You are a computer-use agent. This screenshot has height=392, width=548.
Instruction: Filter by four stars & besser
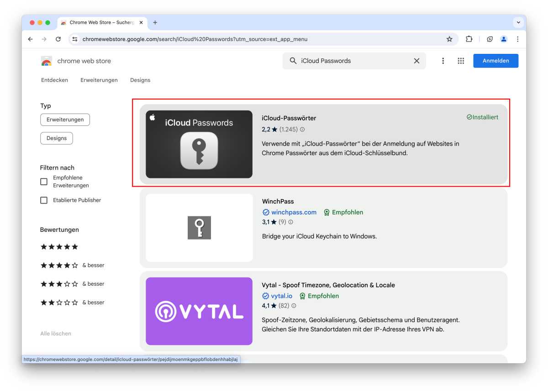click(73, 265)
